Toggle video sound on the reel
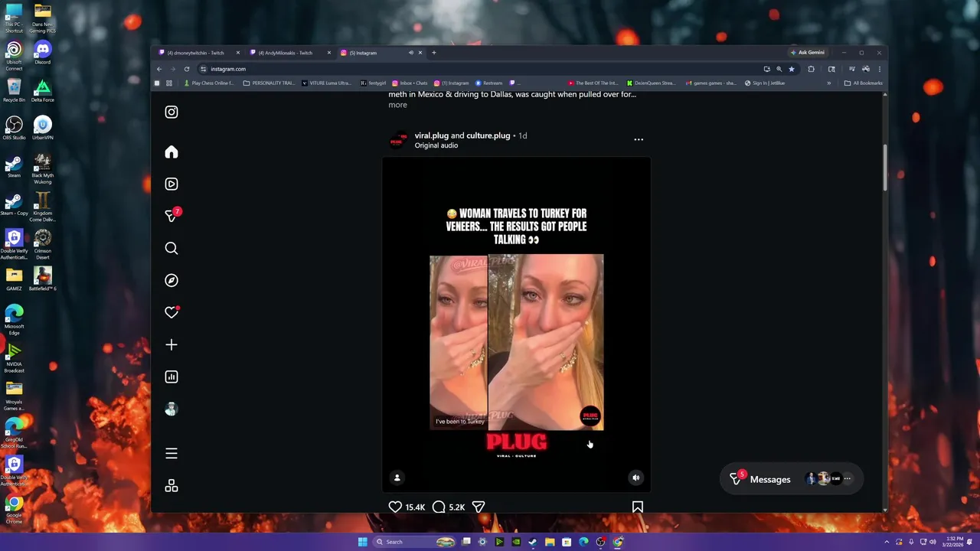The height and width of the screenshot is (551, 980). tap(635, 478)
